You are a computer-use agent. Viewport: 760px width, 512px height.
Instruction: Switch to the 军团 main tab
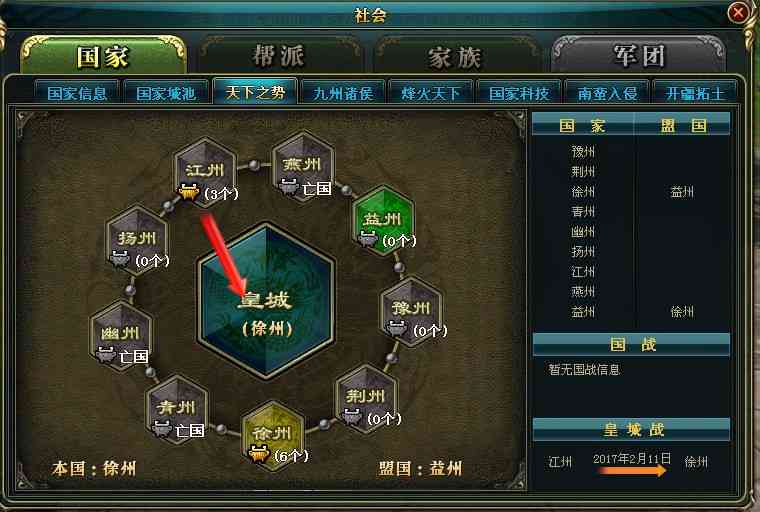(x=639, y=55)
